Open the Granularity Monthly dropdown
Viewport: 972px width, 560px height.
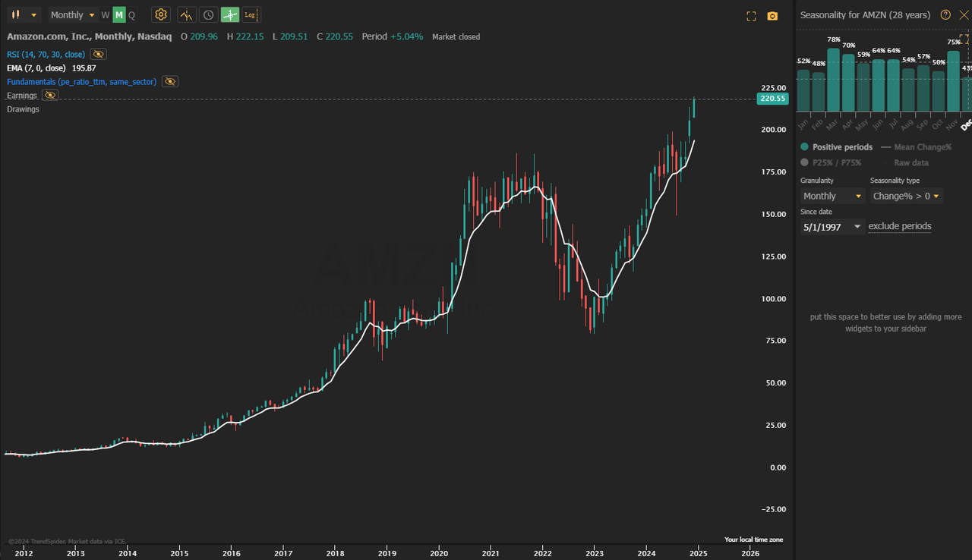(832, 196)
